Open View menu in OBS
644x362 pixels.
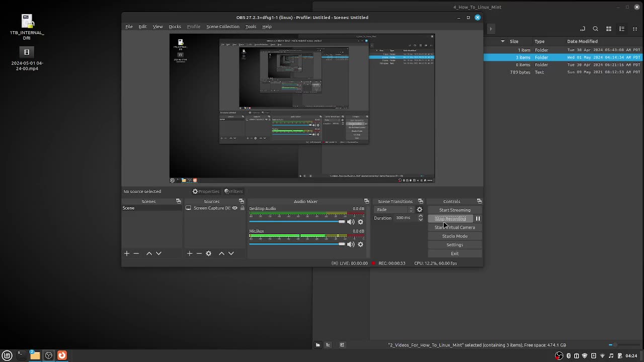tap(157, 27)
